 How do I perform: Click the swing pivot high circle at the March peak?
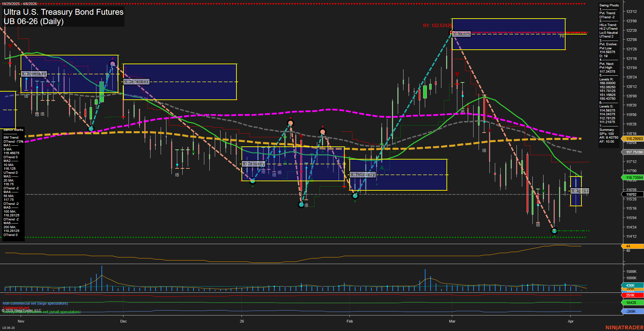(451, 32)
